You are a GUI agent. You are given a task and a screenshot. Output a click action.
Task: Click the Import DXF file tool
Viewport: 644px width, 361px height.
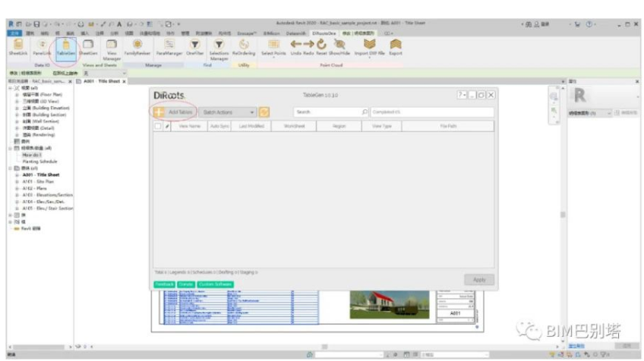[x=370, y=47]
